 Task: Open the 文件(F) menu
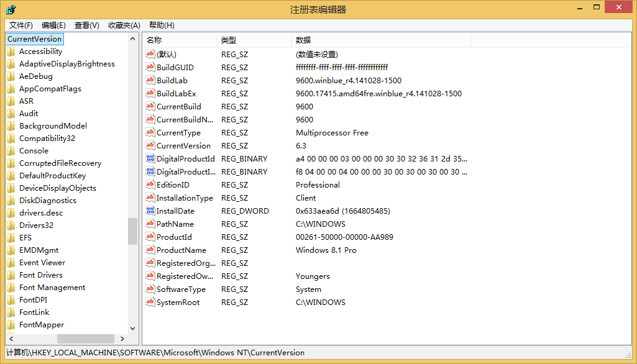(21, 25)
